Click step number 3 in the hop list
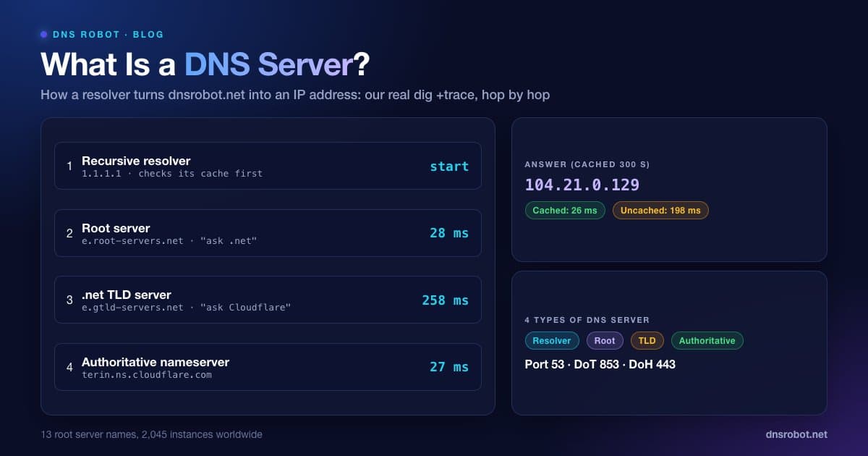Image resolution: width=868 pixels, height=456 pixels. click(x=69, y=300)
